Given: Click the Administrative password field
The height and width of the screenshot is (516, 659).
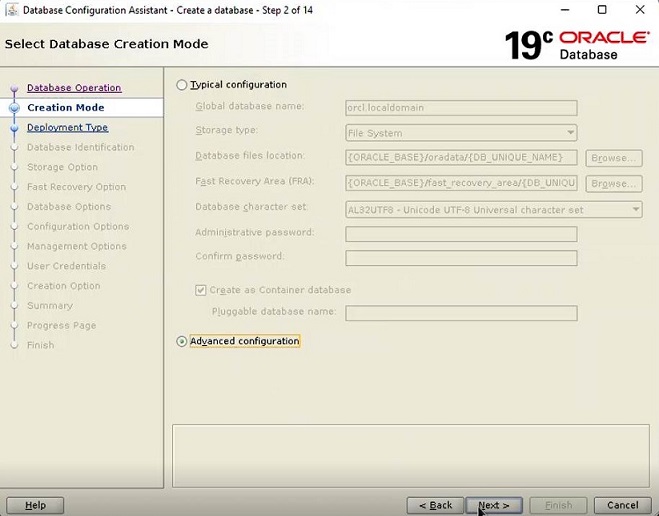Looking at the screenshot, I should coord(461,234).
